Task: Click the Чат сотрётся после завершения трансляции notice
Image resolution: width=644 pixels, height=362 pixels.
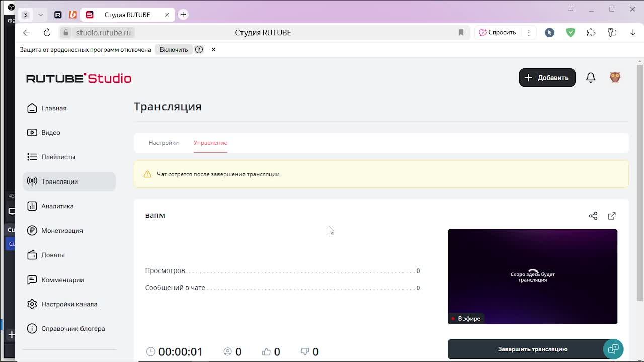Action: (381, 174)
